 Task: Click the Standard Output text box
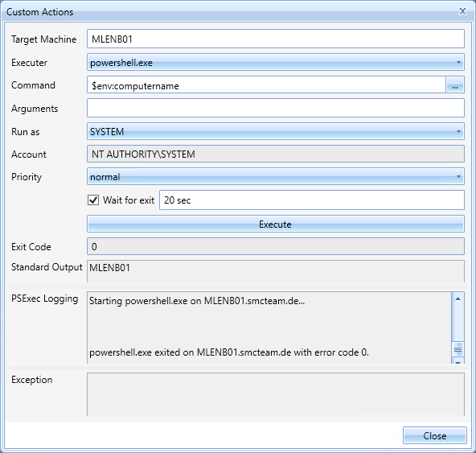[276, 271]
